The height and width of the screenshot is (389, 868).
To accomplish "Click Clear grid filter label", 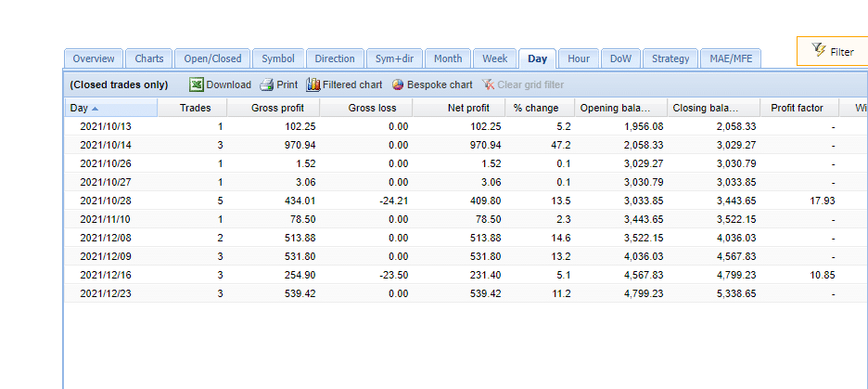I will click(530, 84).
